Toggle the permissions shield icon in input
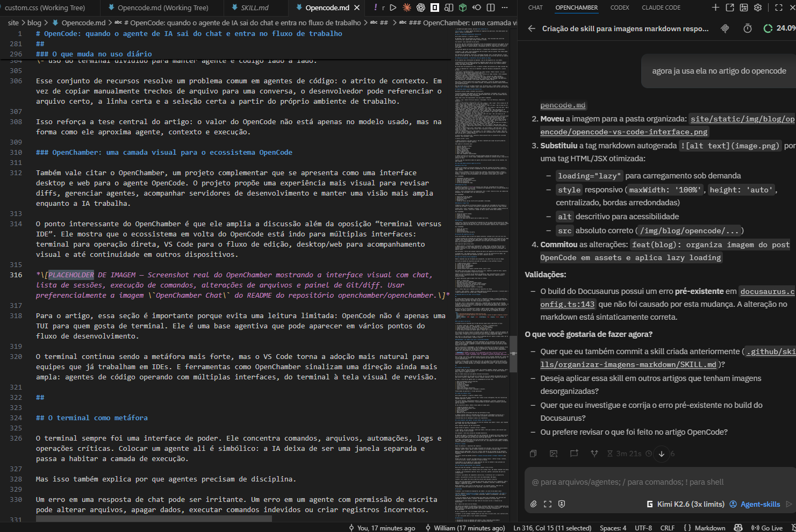This screenshot has height=532, width=796. point(562,504)
